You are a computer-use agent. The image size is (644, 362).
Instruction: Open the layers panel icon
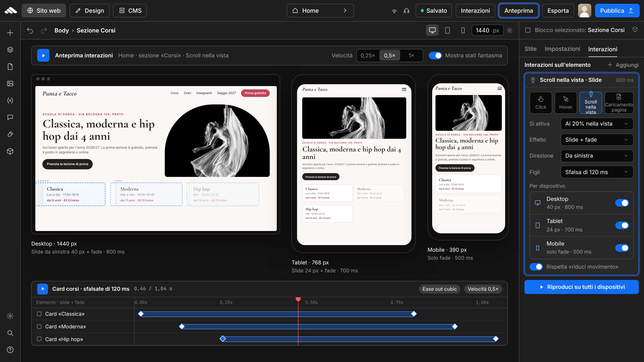(x=10, y=50)
